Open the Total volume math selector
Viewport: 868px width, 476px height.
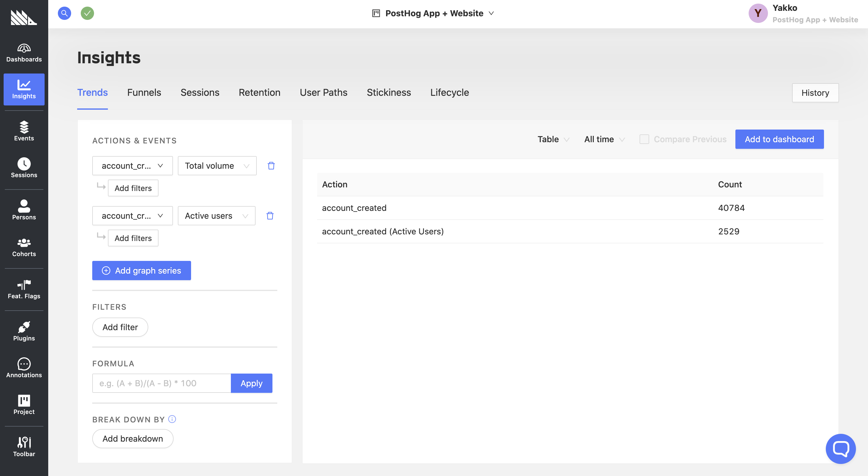(217, 166)
